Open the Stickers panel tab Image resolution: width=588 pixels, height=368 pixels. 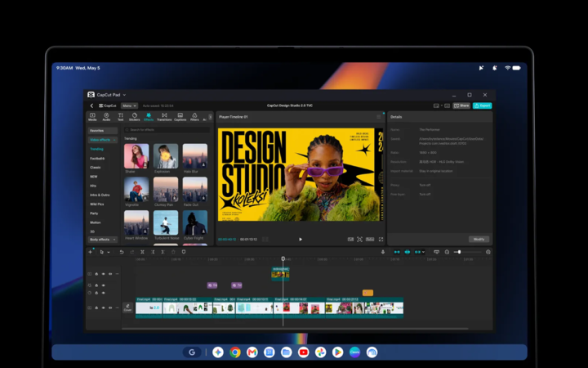coord(134,117)
